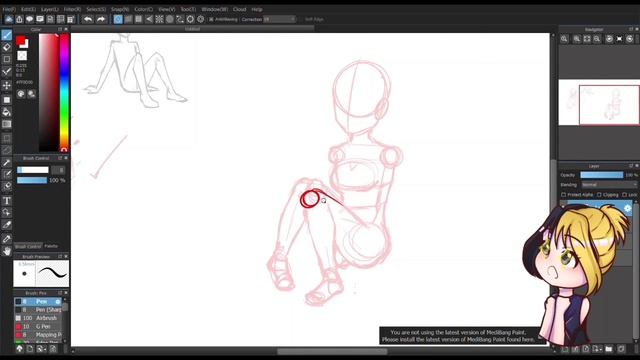Click the Redo arrow in toolbar
The image size is (640, 360).
point(100,19)
